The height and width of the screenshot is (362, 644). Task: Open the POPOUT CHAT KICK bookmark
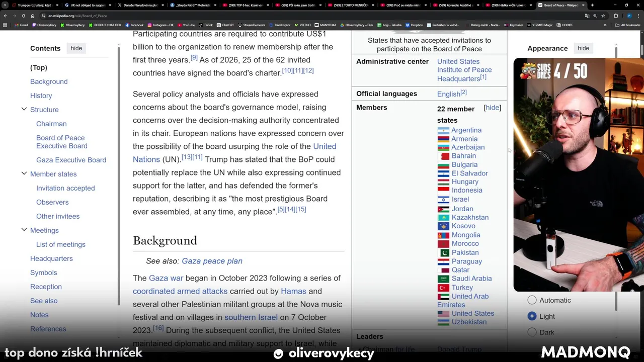[x=105, y=25]
